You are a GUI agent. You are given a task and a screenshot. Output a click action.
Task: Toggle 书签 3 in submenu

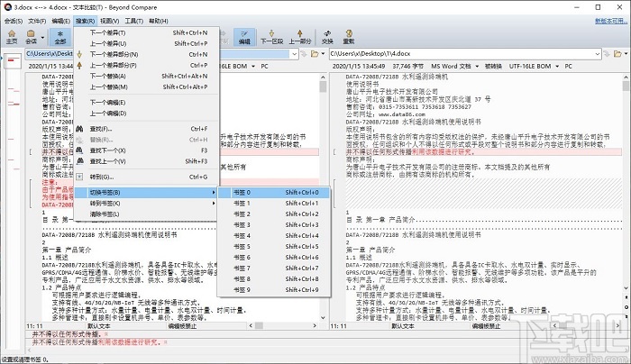click(x=274, y=225)
